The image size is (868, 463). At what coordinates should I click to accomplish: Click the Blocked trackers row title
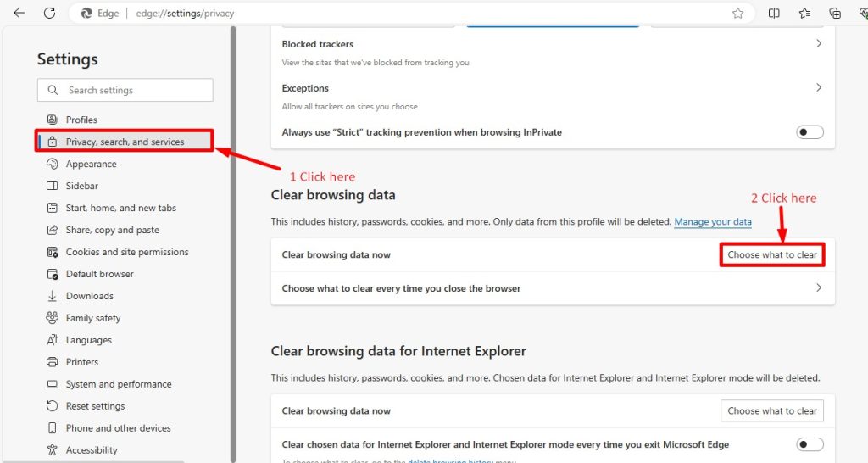317,44
